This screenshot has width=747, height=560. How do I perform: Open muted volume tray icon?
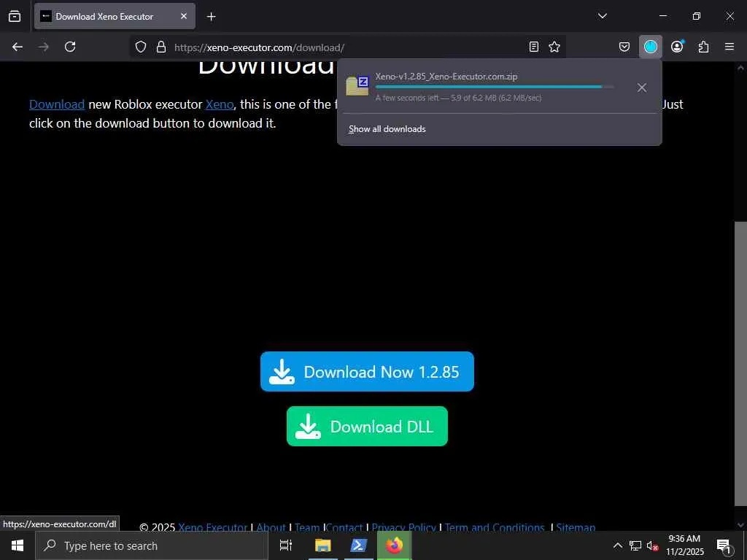(652, 545)
